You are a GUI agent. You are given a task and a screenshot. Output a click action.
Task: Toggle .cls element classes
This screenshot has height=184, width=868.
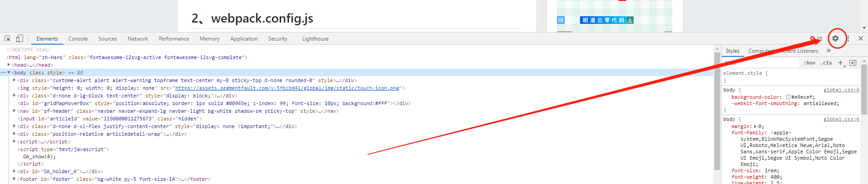[x=826, y=63]
